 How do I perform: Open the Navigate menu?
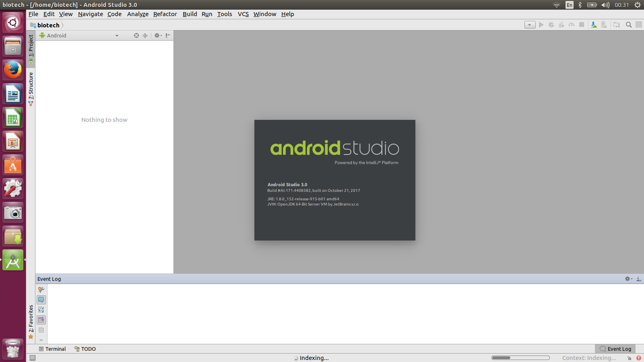[91, 14]
